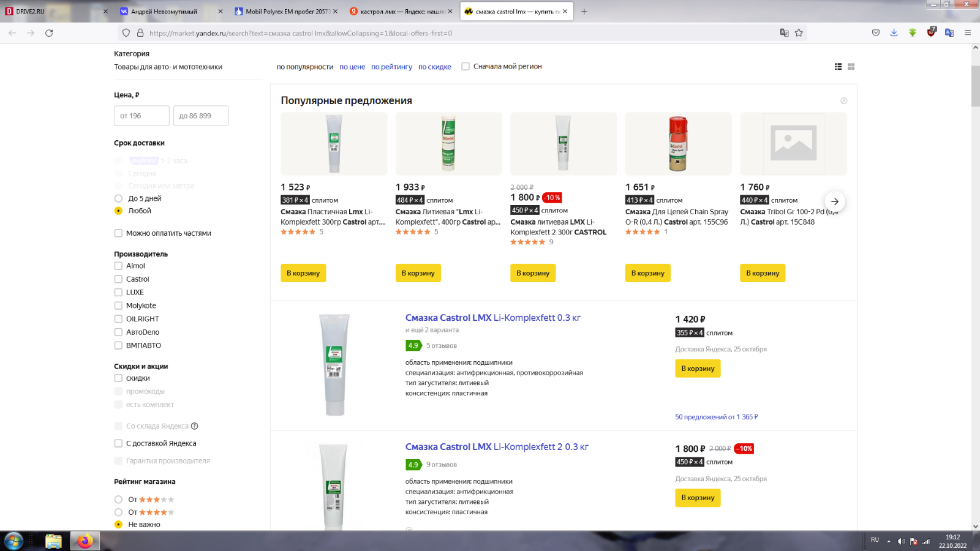Image resolution: width=980 pixels, height=551 pixels.
Task: Click the Firefox taskbar icon
Action: click(85, 541)
